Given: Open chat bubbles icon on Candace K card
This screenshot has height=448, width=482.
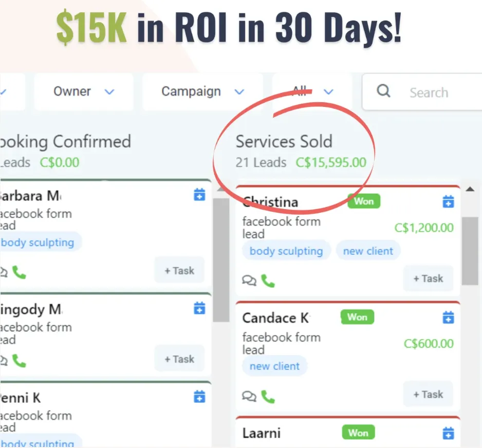Looking at the screenshot, I should point(249,396).
